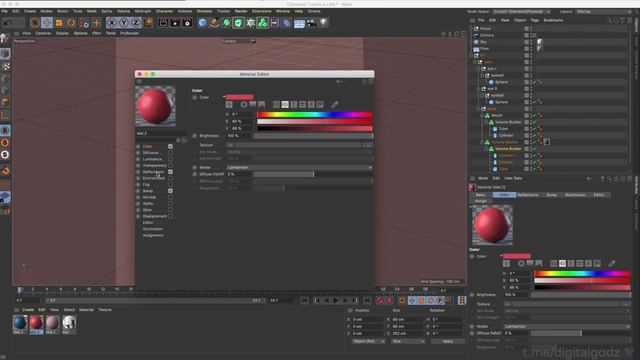Open the Model dropdown in Material Editor
Screen dimensions: 640x360
[x=299, y=167]
